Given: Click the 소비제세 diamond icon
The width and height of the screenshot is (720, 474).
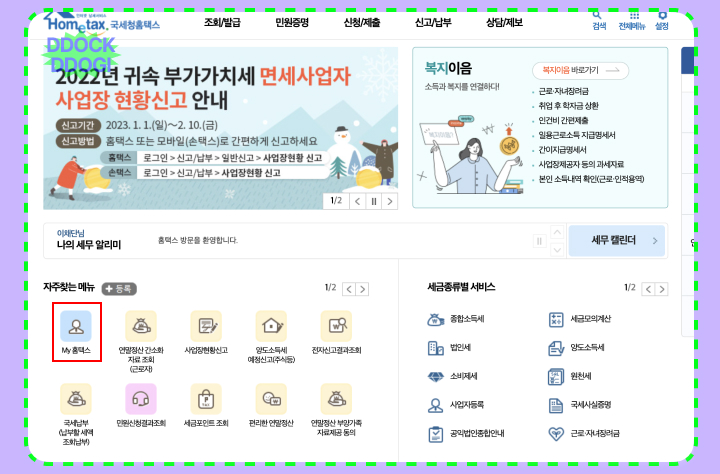Looking at the screenshot, I should 435,377.
